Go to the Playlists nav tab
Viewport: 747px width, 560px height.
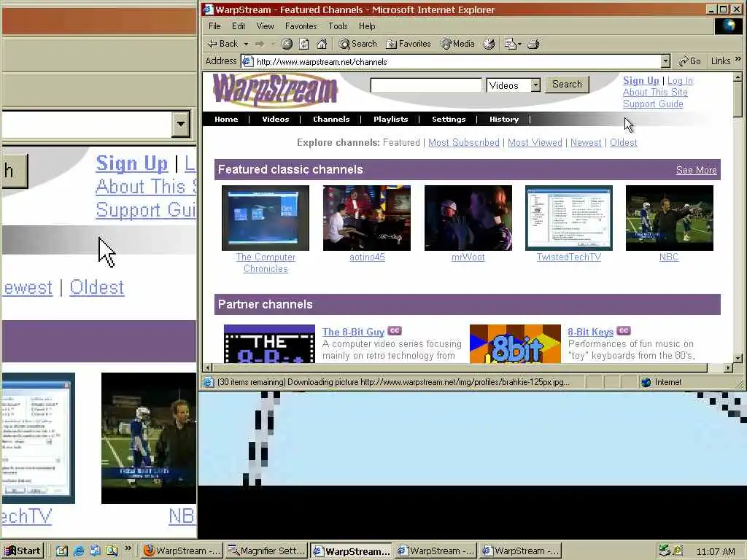[391, 119]
